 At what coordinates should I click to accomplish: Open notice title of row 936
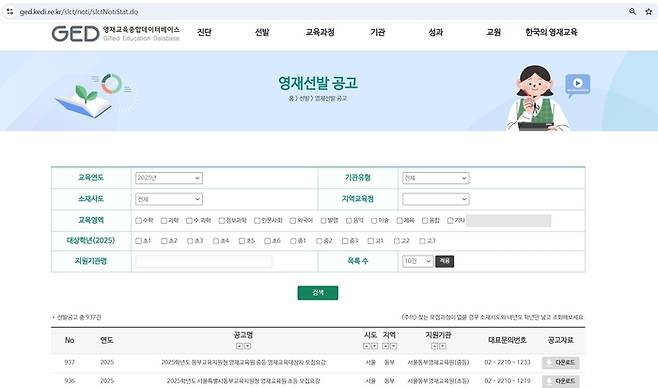click(243, 381)
